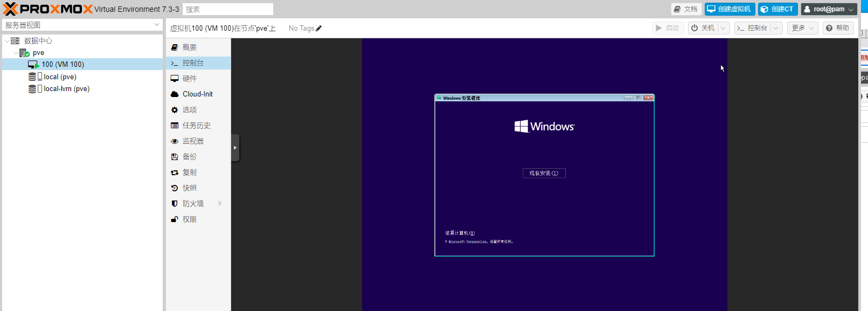Click the VM 100 monitor icon
The image size is (868, 311).
33,65
